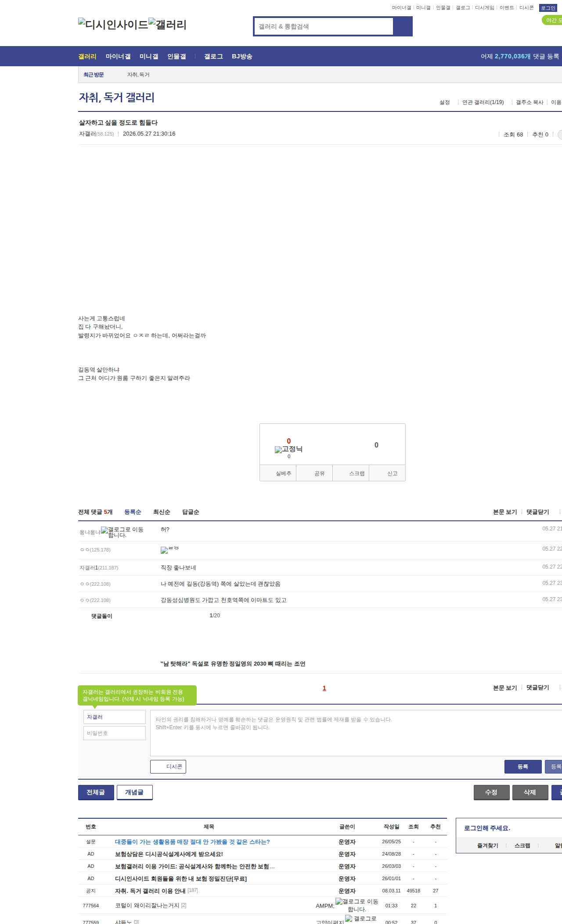Click the 로그인 button at top

(x=548, y=8)
